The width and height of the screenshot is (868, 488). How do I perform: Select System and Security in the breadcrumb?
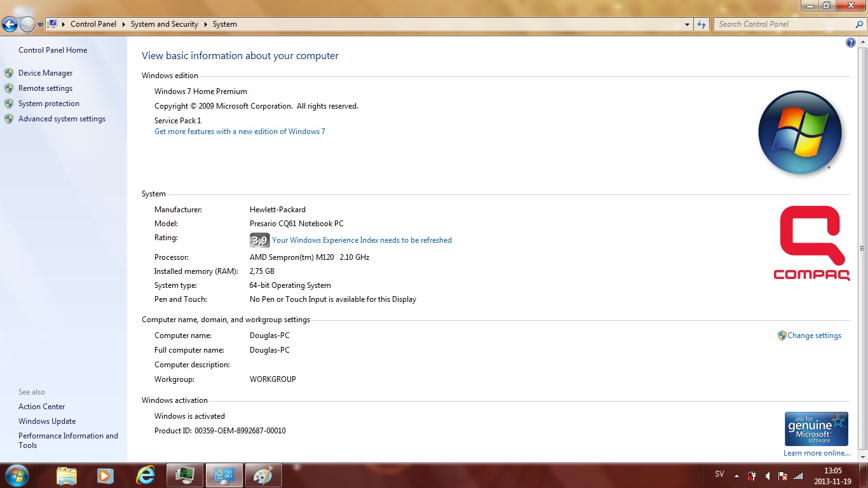[165, 24]
